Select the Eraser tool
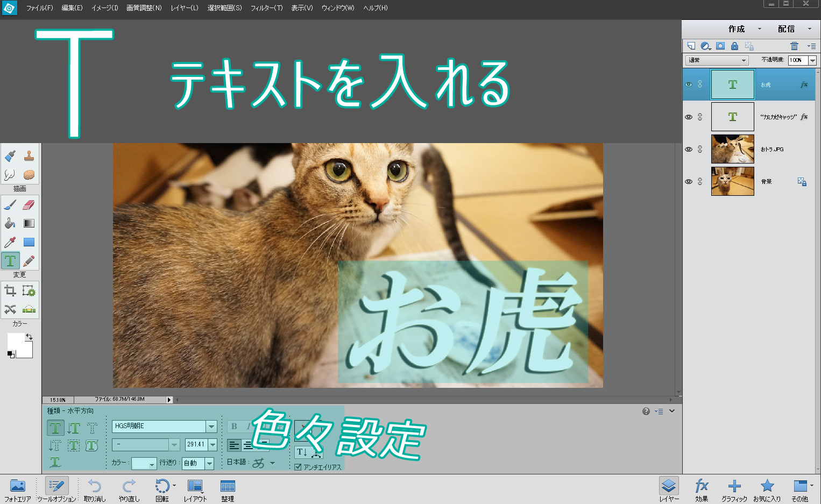The image size is (821, 504). coord(29,205)
